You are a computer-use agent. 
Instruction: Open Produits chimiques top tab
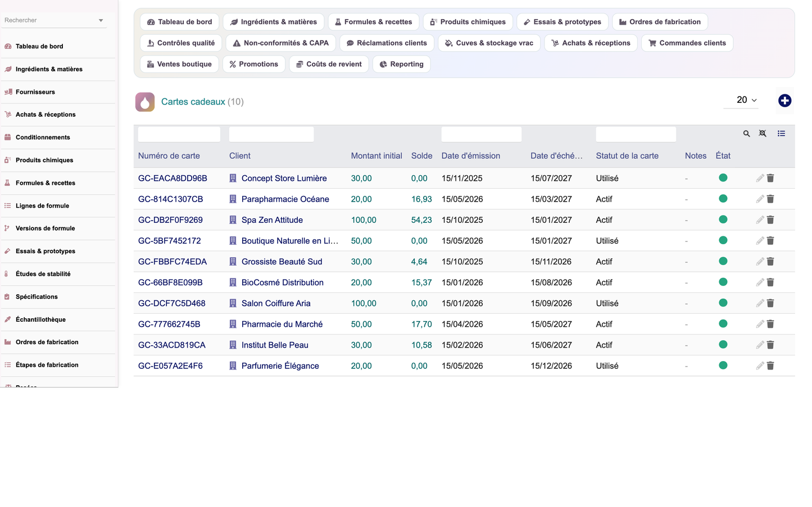coord(468,22)
